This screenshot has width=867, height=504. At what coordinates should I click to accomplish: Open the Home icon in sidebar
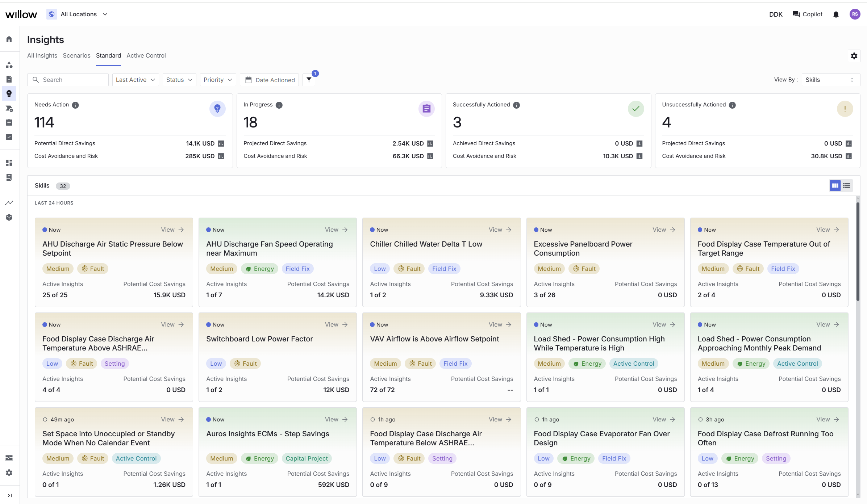(x=9, y=39)
